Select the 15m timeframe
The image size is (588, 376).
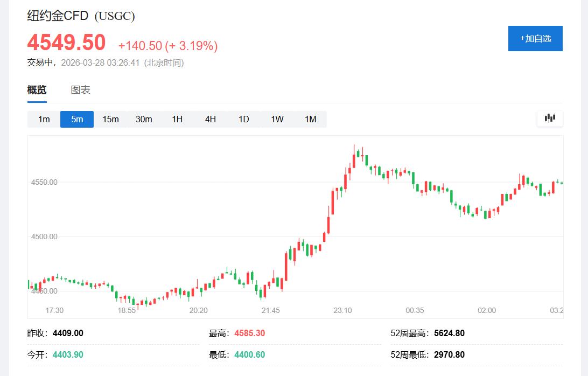click(x=110, y=119)
